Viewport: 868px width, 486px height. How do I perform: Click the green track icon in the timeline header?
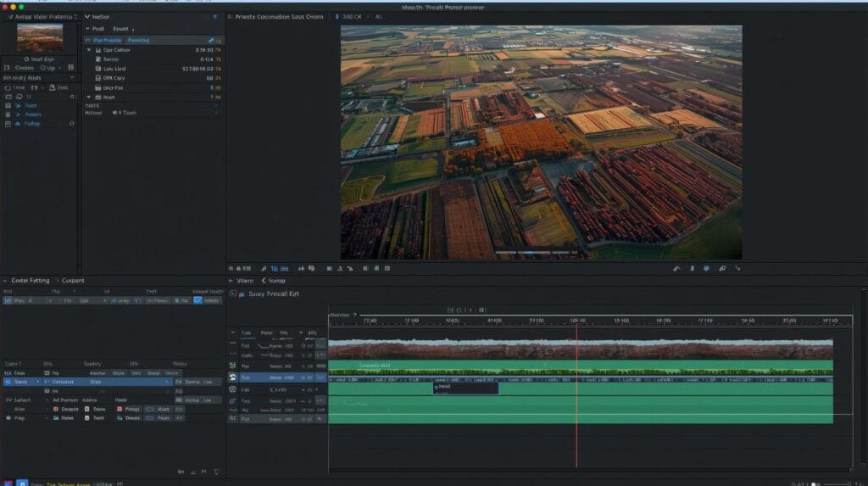[x=233, y=366]
